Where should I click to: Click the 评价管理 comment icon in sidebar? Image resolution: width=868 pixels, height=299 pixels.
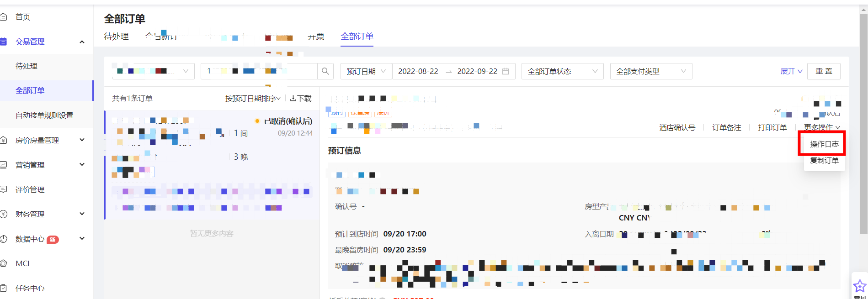(x=4, y=189)
